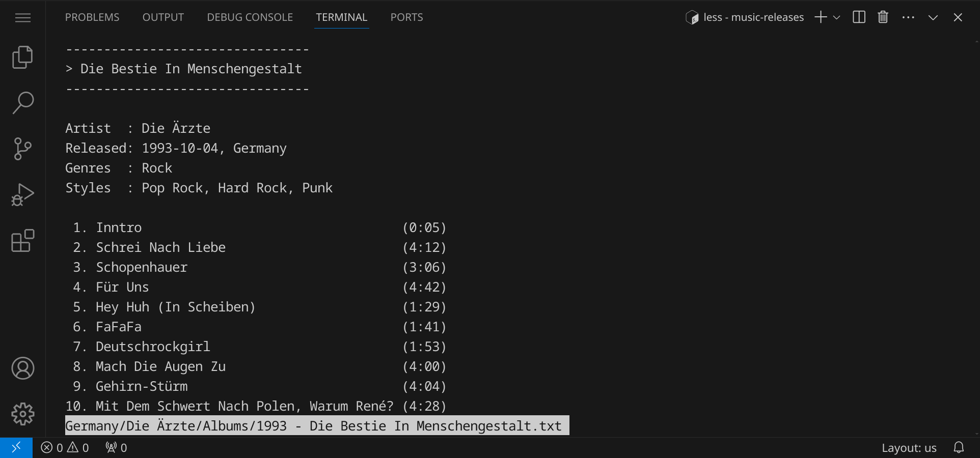This screenshot has width=980, height=458.
Task: Open the remote window status button
Action: point(16,448)
